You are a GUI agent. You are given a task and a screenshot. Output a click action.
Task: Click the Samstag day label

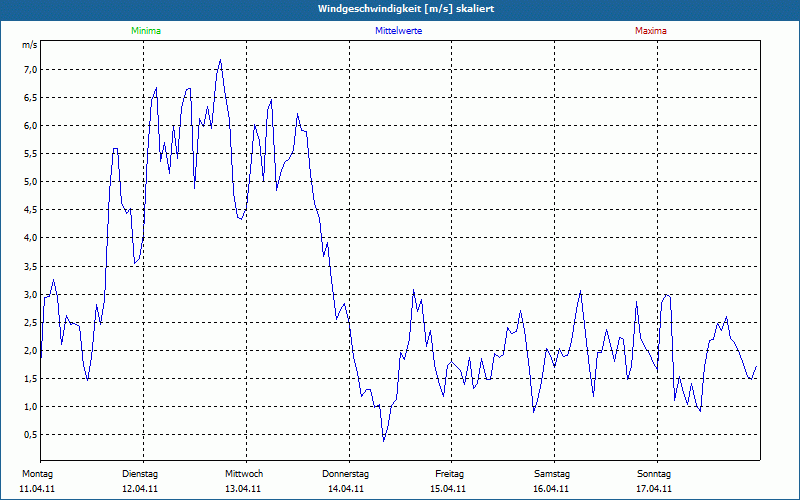552,474
